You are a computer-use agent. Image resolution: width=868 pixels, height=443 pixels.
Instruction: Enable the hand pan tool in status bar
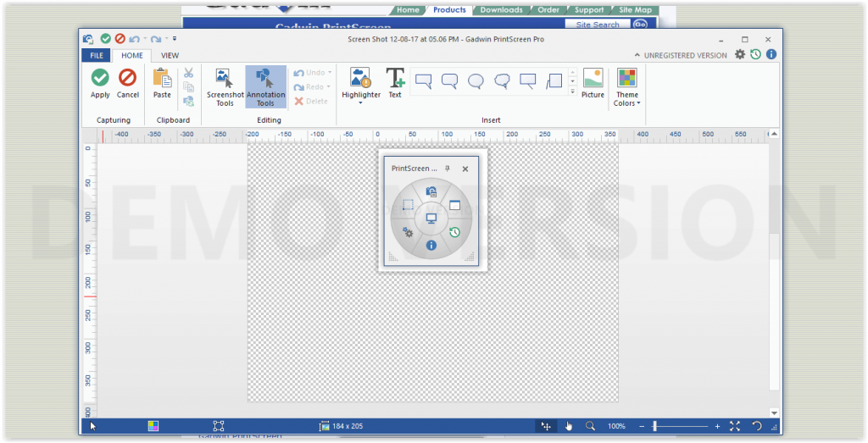(569, 426)
